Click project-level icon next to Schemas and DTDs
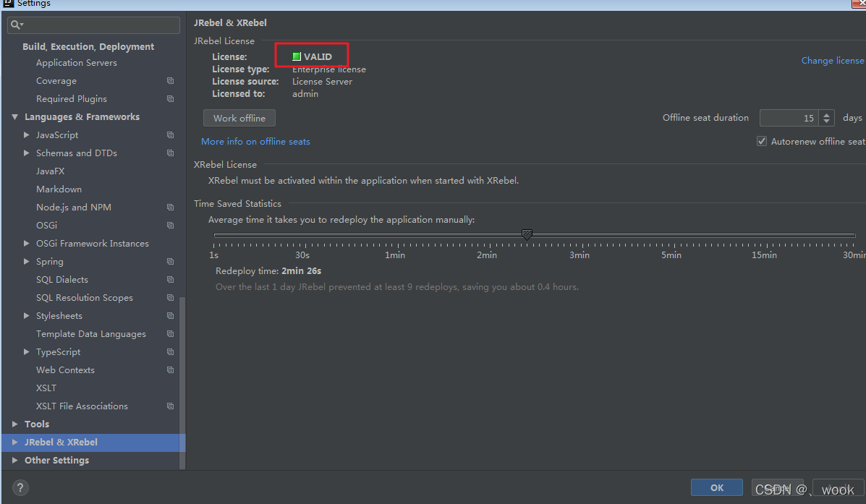This screenshot has height=504, width=866. pos(170,153)
